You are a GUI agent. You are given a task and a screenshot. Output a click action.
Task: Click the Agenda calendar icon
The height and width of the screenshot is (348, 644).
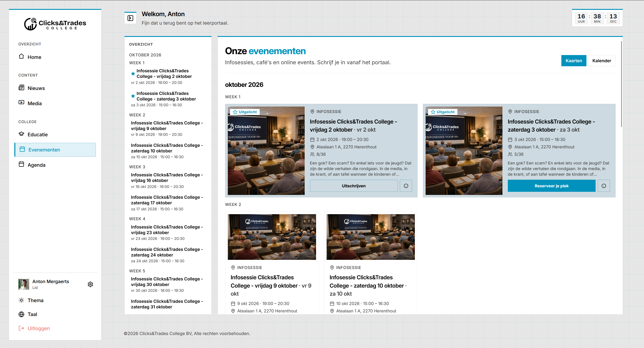click(x=22, y=164)
